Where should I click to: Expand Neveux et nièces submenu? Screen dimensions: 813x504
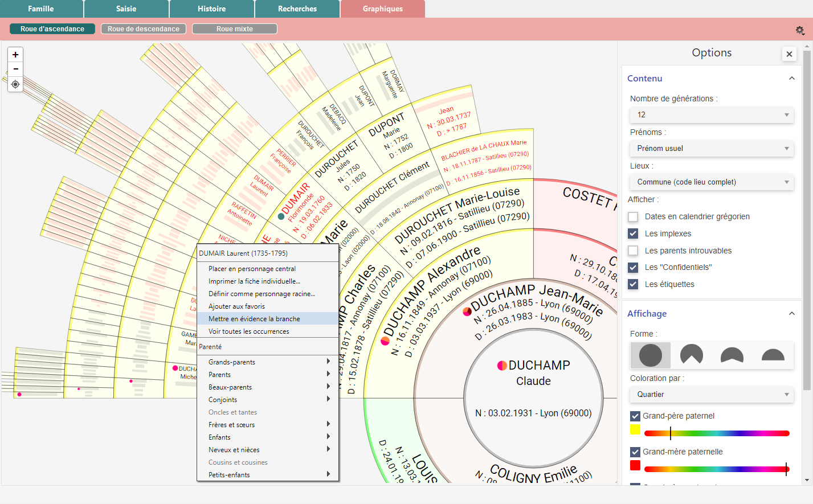pyautogui.click(x=268, y=450)
